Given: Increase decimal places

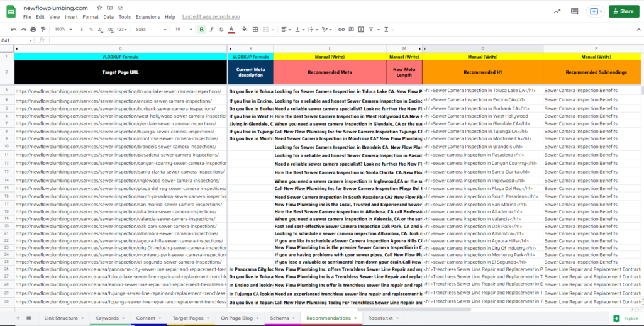Looking at the screenshot, I should click(110, 30).
